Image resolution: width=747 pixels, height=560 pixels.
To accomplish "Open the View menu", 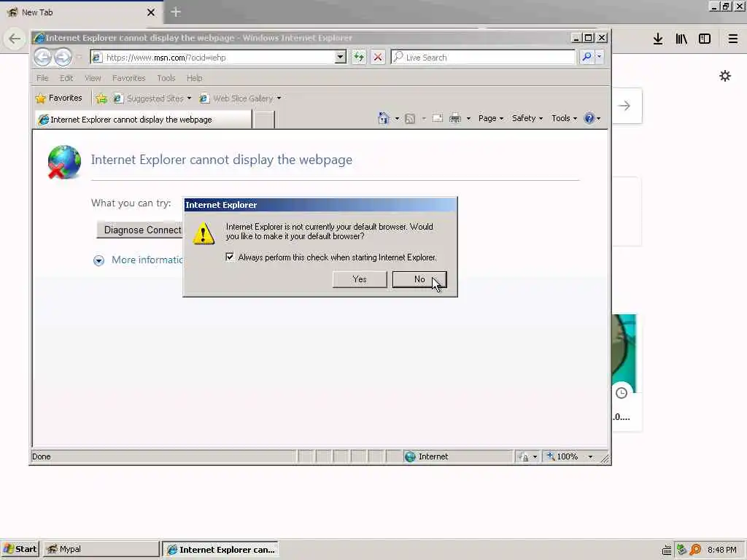I will (93, 78).
